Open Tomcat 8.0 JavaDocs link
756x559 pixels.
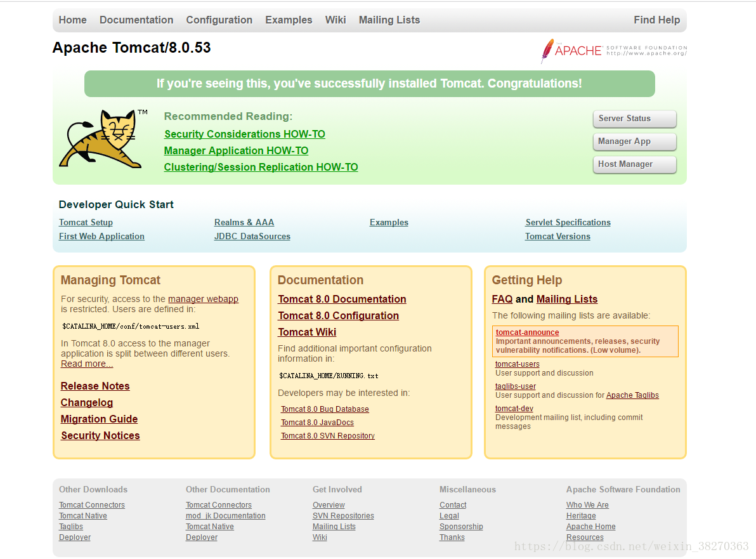pos(317,423)
